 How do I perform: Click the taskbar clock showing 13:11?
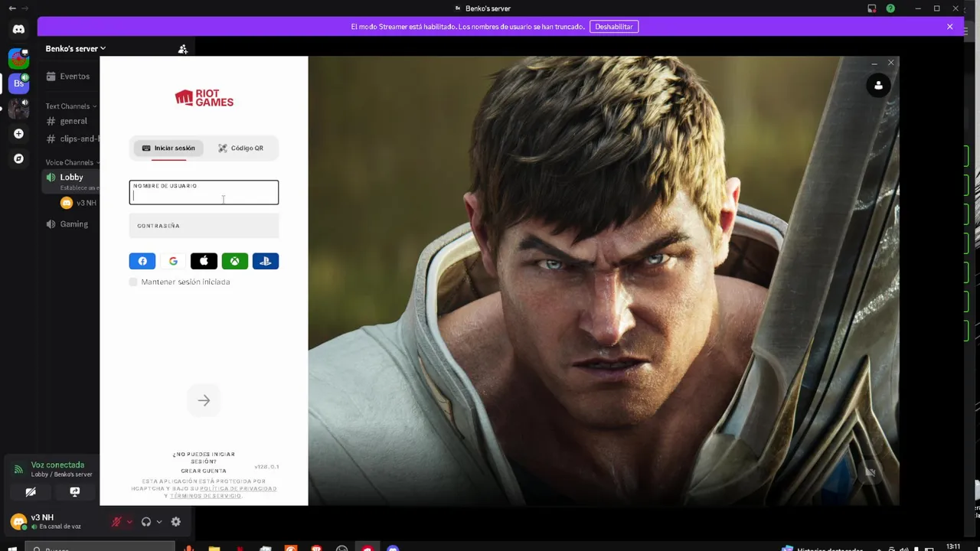click(953, 547)
